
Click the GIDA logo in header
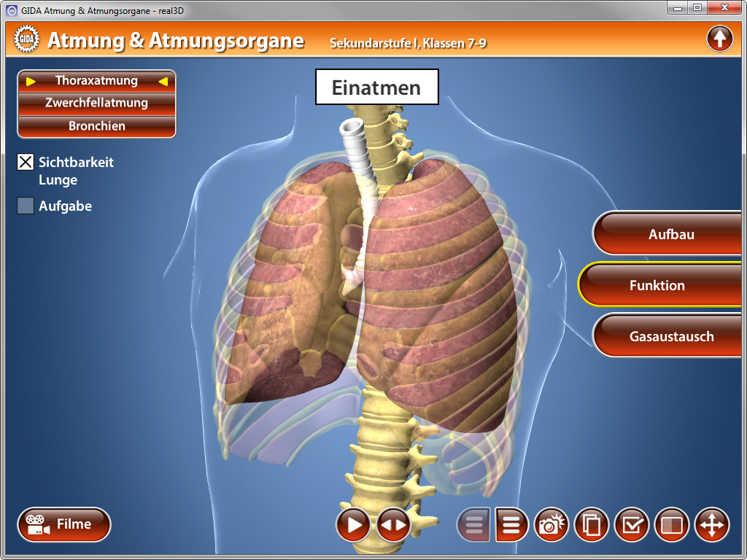coord(26,39)
